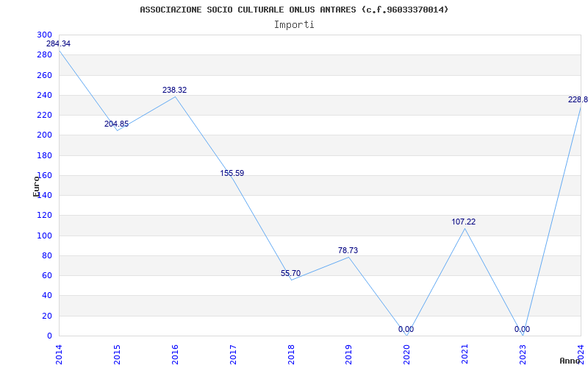Select the 2014 x-axis tick label
The width and height of the screenshot is (588, 368).
click(x=59, y=355)
